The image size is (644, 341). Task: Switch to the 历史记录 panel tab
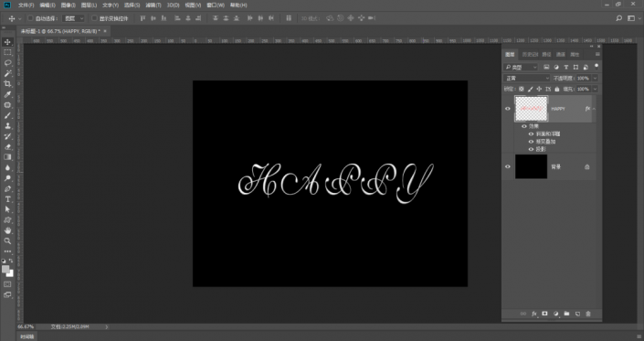(x=530, y=54)
